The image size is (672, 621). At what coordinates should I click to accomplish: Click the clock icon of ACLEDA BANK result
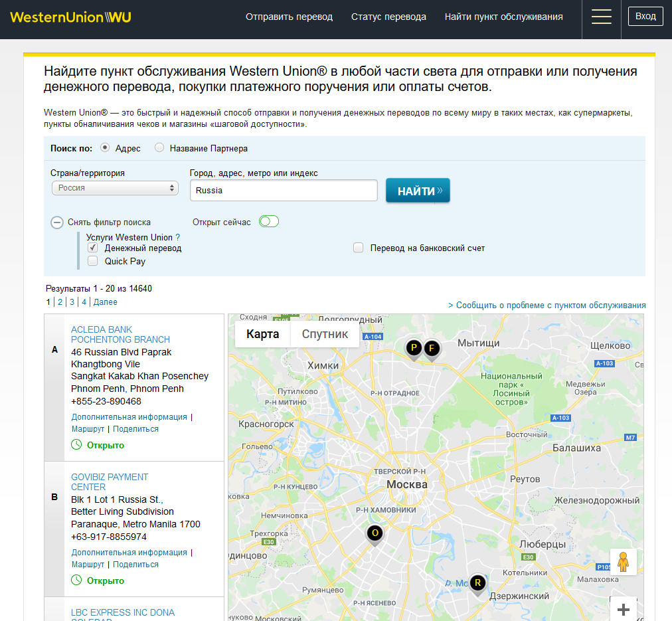[76, 445]
